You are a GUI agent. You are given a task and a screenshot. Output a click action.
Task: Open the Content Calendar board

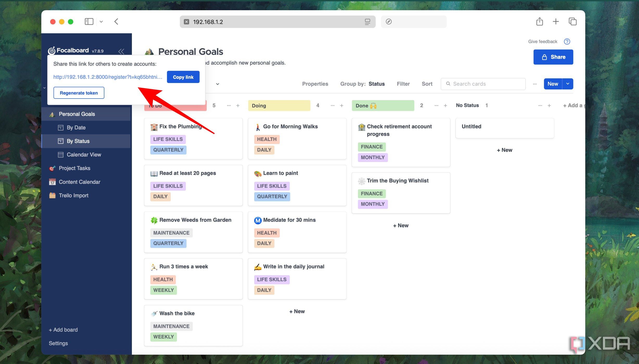point(86,182)
